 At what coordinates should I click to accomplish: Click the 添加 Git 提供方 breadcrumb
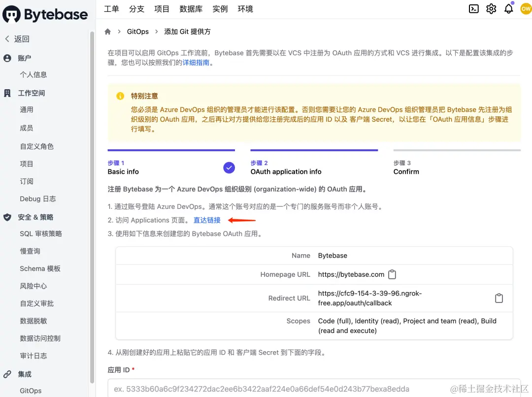point(187,32)
